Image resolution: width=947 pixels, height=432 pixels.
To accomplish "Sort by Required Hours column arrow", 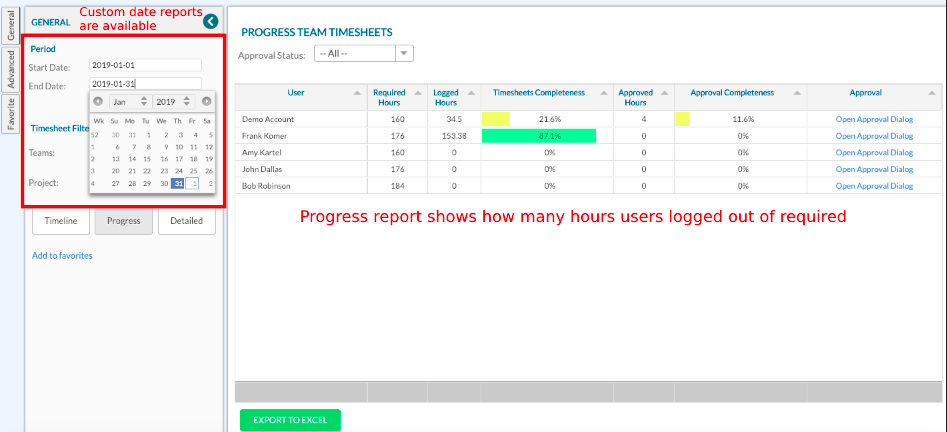I will coord(417,93).
